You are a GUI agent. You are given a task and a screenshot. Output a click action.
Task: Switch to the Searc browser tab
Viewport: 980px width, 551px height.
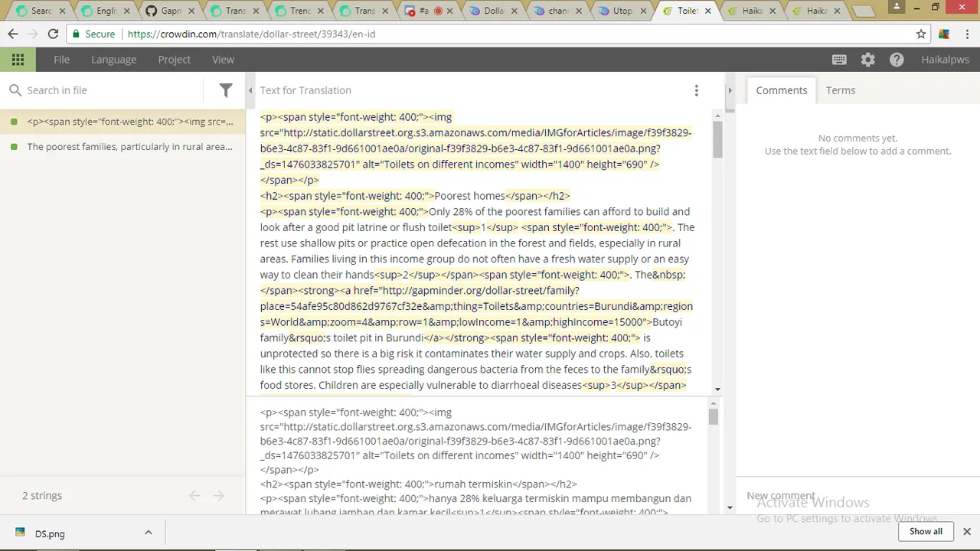pos(41,11)
